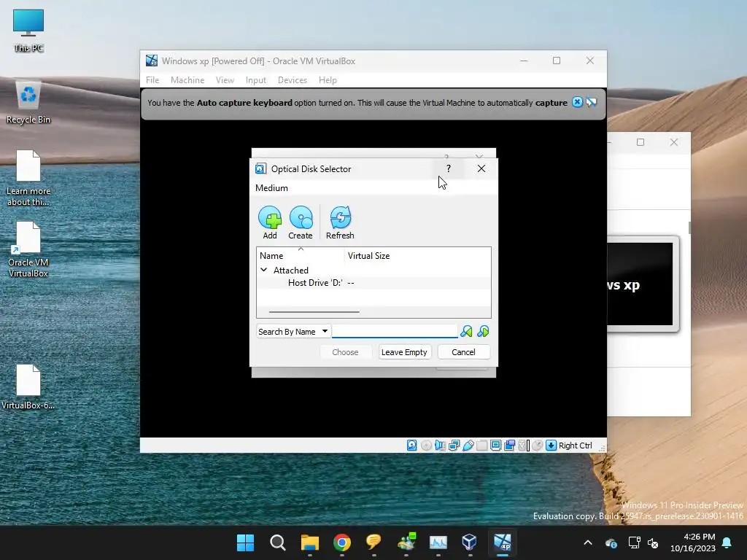Dismiss the auto capture keyboard notification
Screen dimensions: 747x560
(577, 102)
